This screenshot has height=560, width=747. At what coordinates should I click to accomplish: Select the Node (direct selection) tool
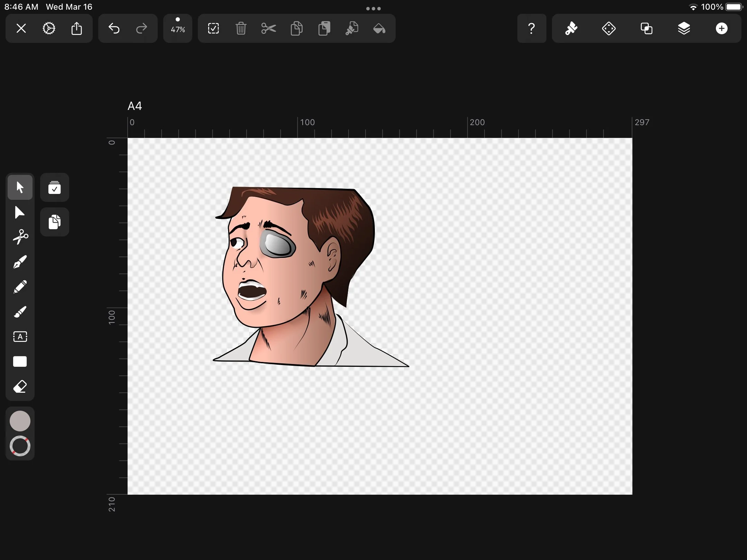point(20,212)
